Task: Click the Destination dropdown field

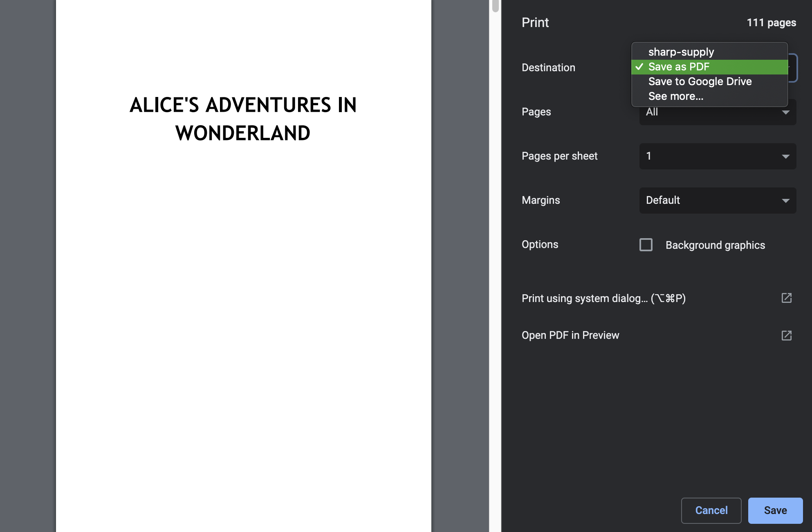Action: point(718,67)
